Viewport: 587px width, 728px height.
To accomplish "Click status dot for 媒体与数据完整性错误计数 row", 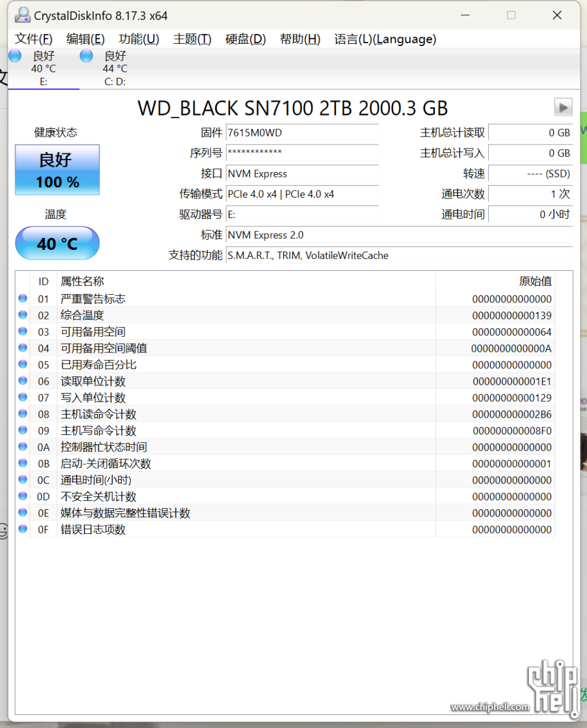I will (x=23, y=512).
